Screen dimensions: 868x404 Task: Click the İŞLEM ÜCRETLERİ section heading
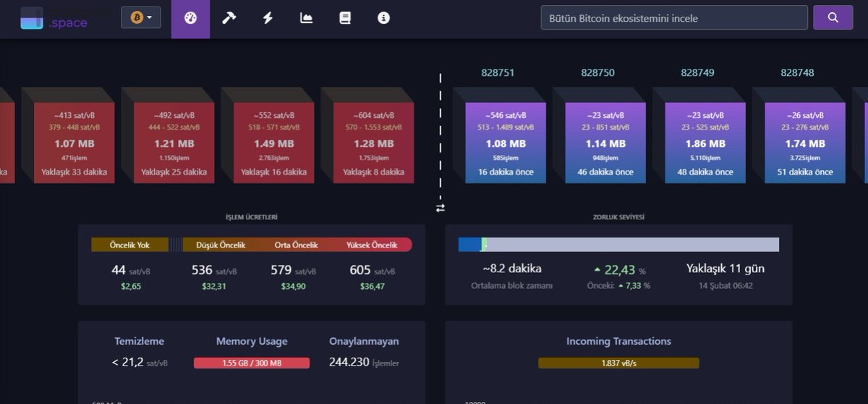click(252, 216)
